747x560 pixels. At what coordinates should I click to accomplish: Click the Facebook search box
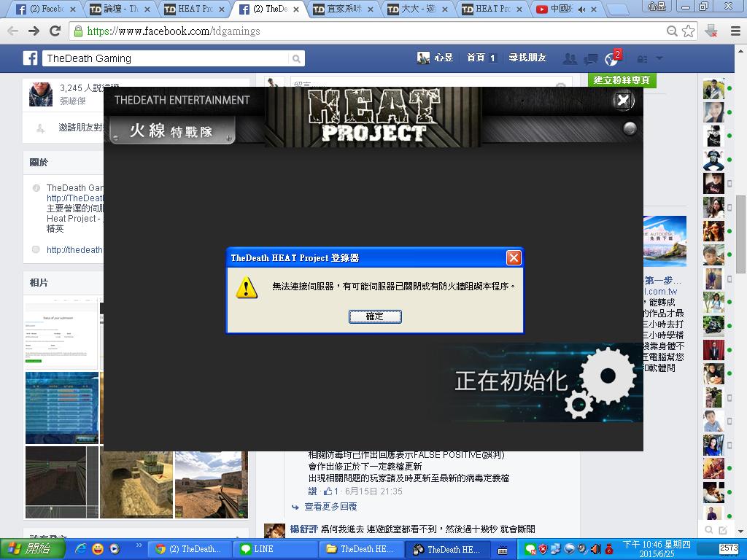click(x=167, y=58)
